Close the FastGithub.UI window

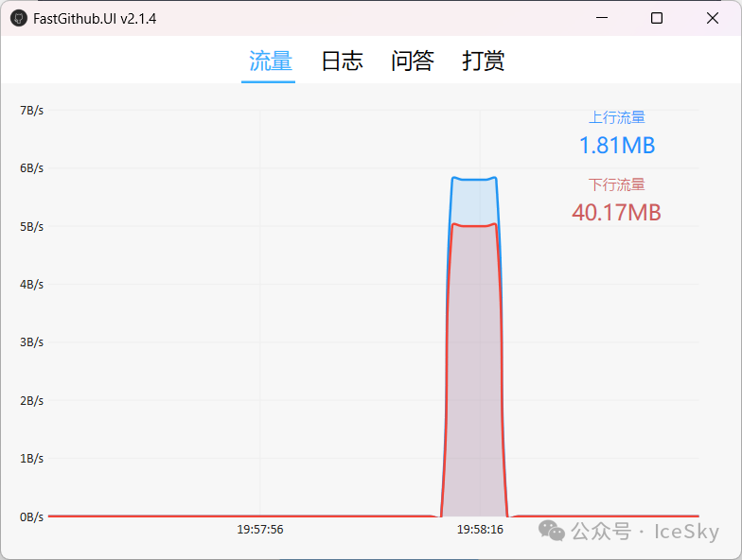(x=712, y=18)
